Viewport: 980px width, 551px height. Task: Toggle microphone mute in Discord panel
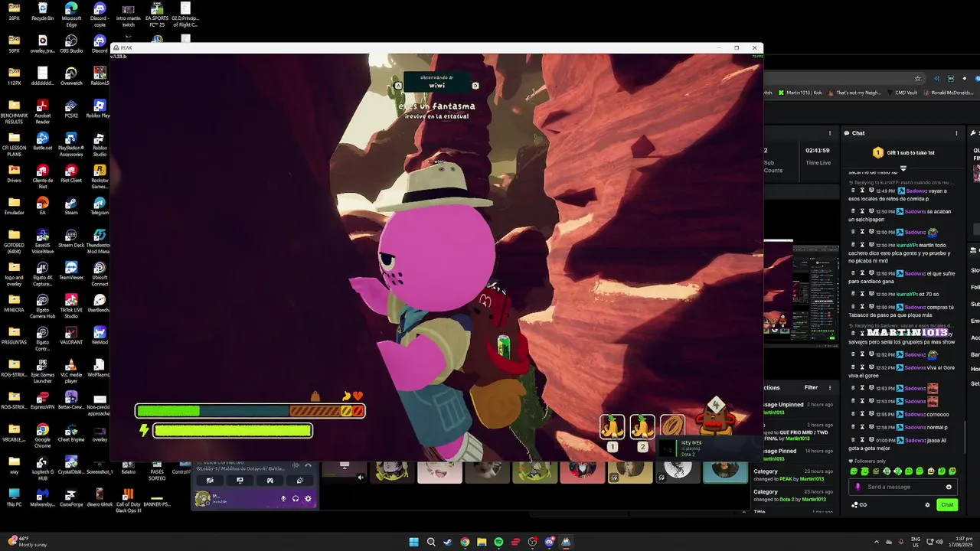pyautogui.click(x=283, y=499)
